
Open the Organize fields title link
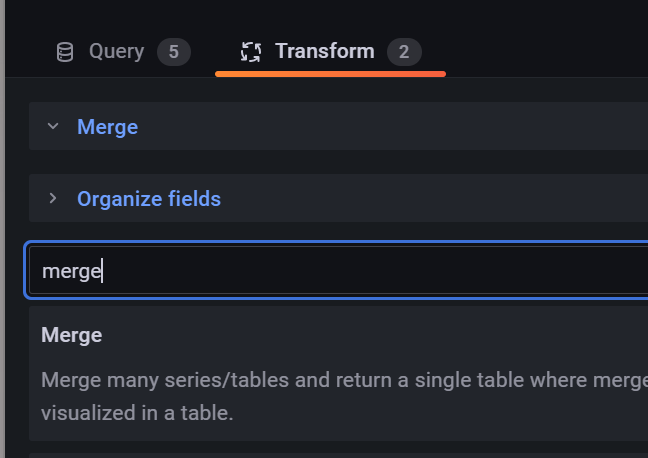point(149,199)
